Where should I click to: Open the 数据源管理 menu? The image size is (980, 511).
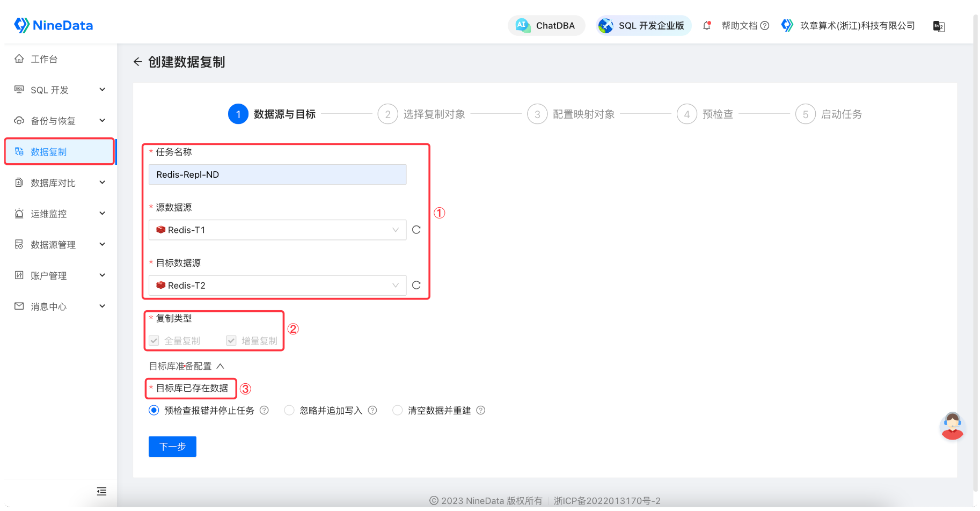[x=60, y=244]
